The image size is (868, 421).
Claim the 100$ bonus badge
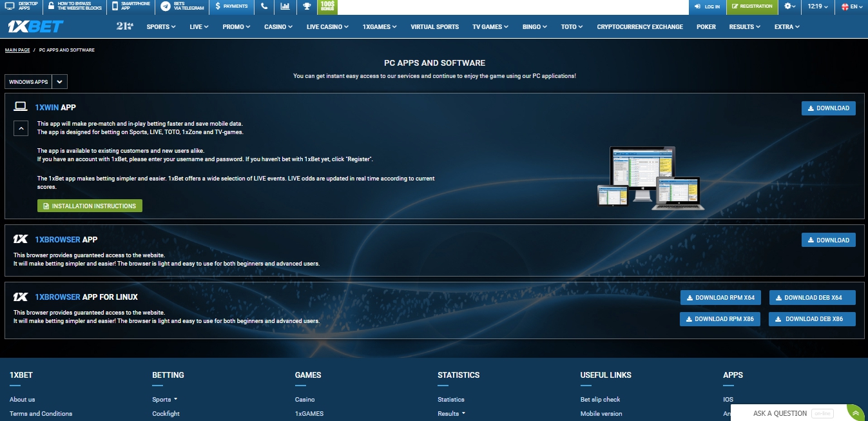tap(328, 6)
